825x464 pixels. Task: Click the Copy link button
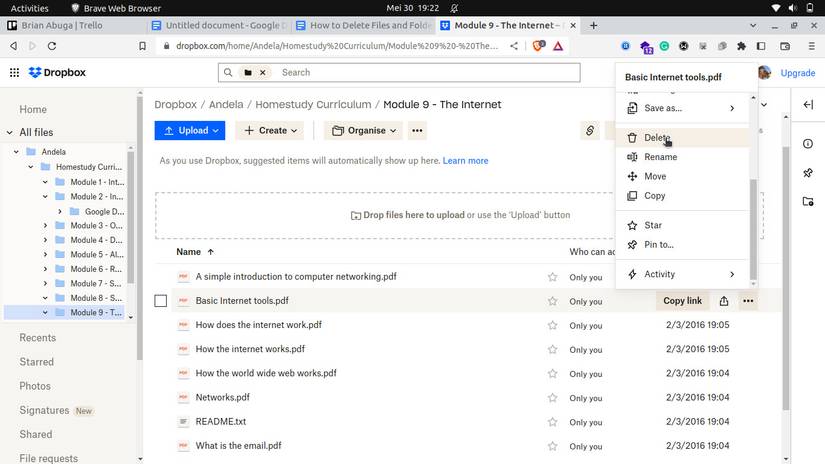point(682,301)
